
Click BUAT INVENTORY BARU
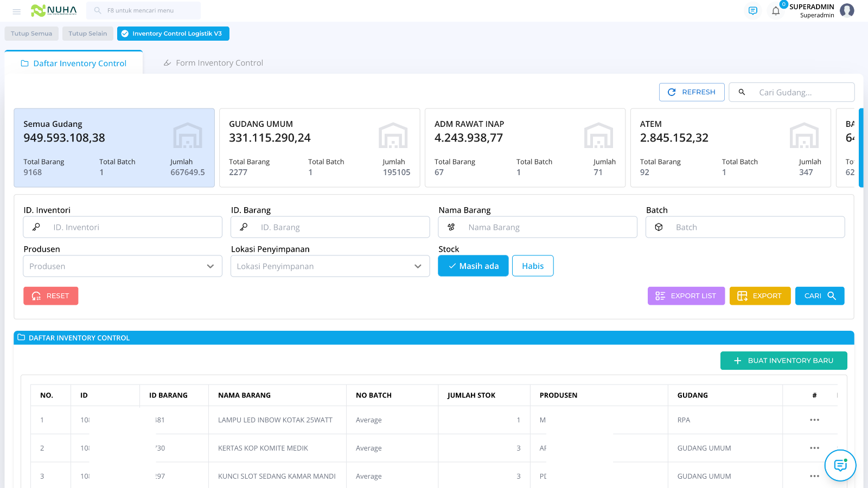point(784,361)
